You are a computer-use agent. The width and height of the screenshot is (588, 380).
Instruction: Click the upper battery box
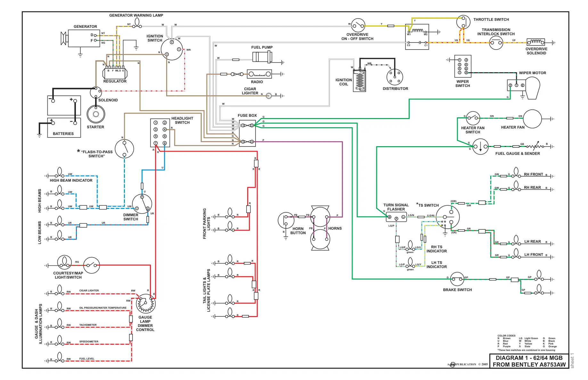click(x=64, y=105)
